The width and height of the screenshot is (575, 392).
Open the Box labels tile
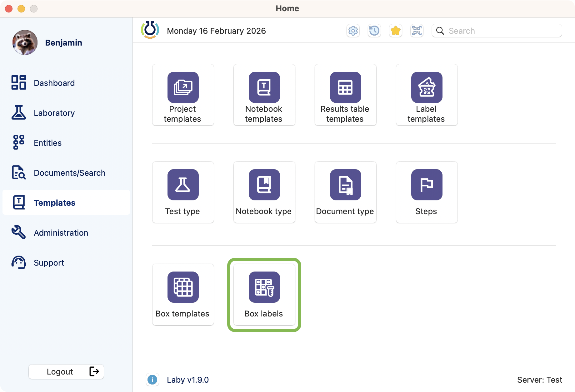point(264,295)
